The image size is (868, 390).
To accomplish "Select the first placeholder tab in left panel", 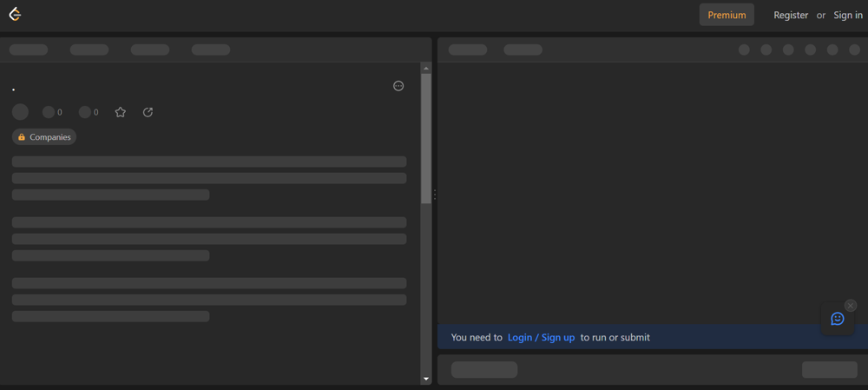I will pyautogui.click(x=29, y=50).
